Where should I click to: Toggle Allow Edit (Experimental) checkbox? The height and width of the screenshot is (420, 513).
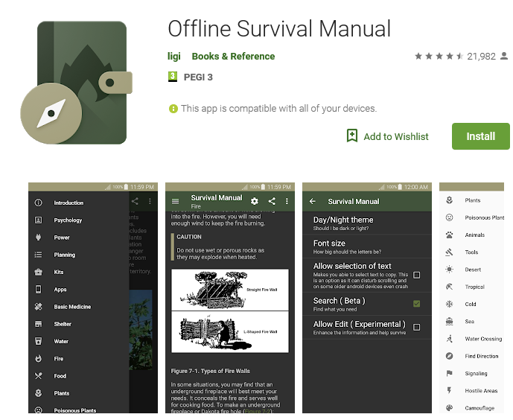click(x=416, y=327)
